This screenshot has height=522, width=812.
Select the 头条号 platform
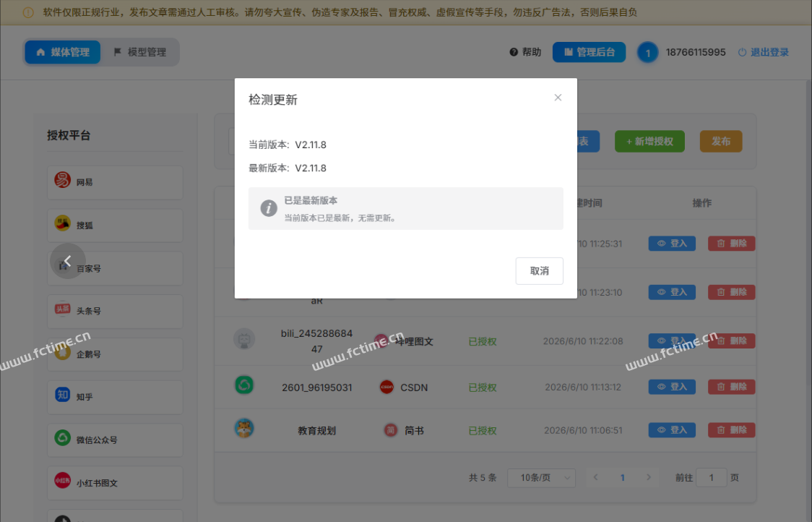[x=115, y=312]
